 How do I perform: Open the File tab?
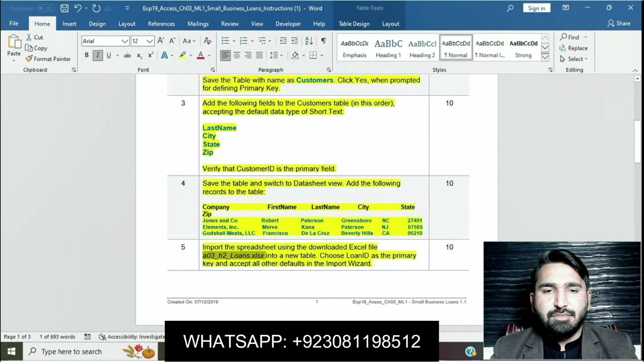click(14, 24)
